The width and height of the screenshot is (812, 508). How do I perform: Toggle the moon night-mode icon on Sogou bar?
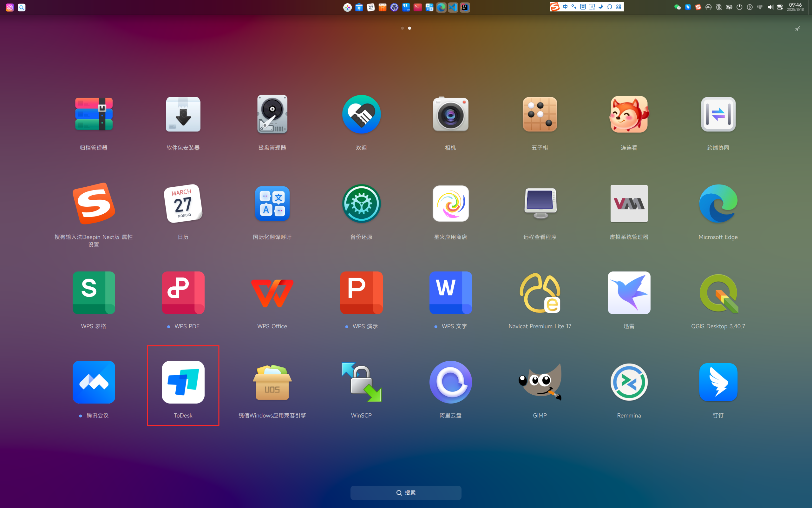point(601,7)
